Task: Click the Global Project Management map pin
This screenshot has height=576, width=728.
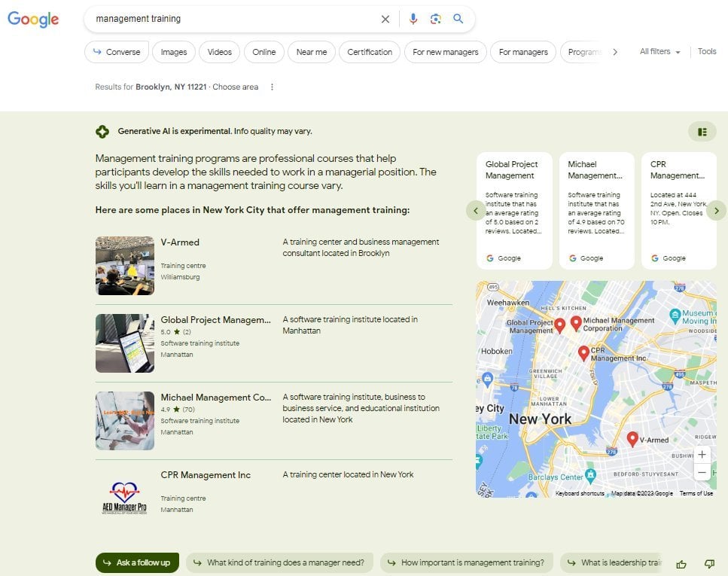Action: pos(560,325)
